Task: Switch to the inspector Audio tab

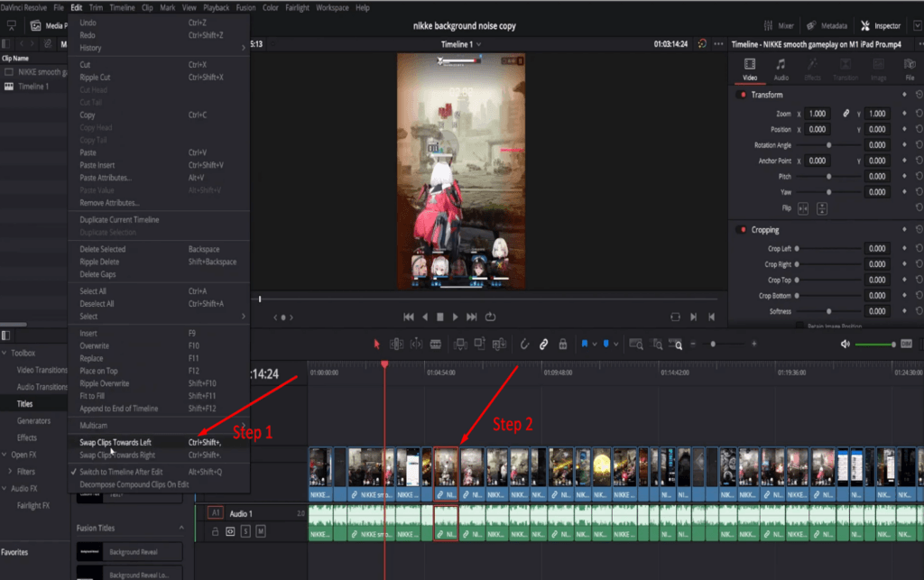Action: click(781, 69)
